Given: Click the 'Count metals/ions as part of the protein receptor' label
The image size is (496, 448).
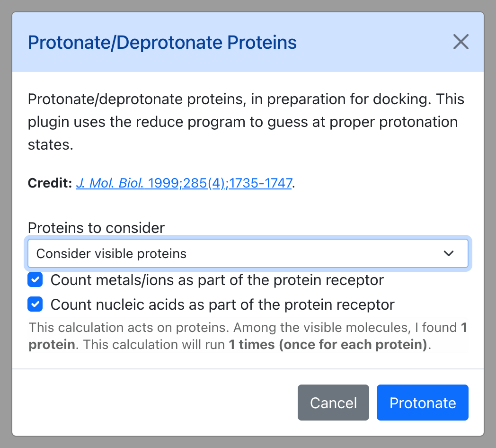Looking at the screenshot, I should pyautogui.click(x=217, y=280).
